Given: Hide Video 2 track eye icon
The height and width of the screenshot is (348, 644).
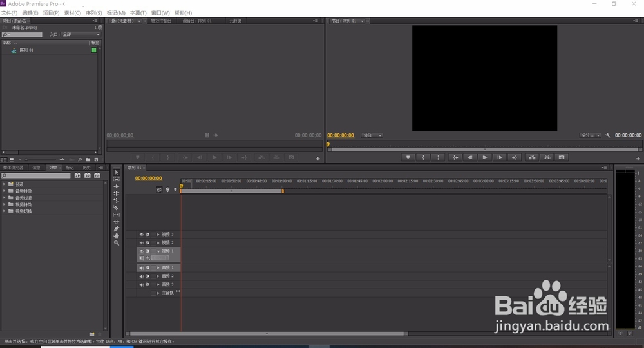Looking at the screenshot, I should pyautogui.click(x=142, y=243).
